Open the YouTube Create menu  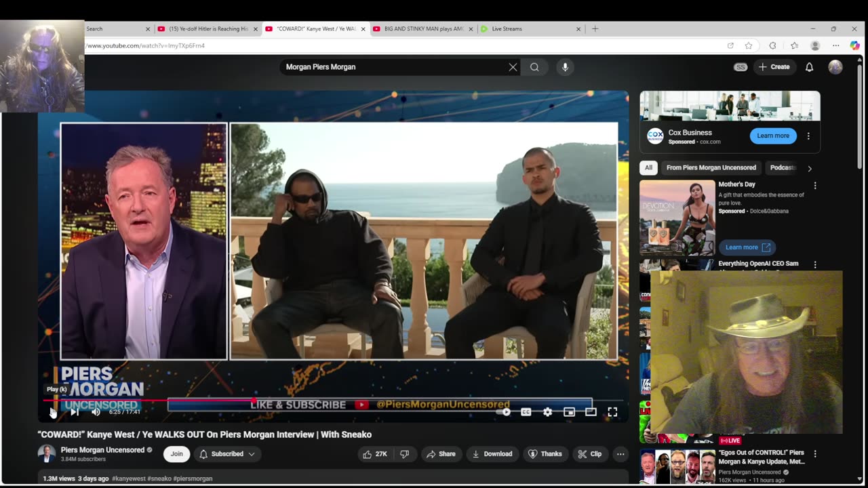(774, 67)
